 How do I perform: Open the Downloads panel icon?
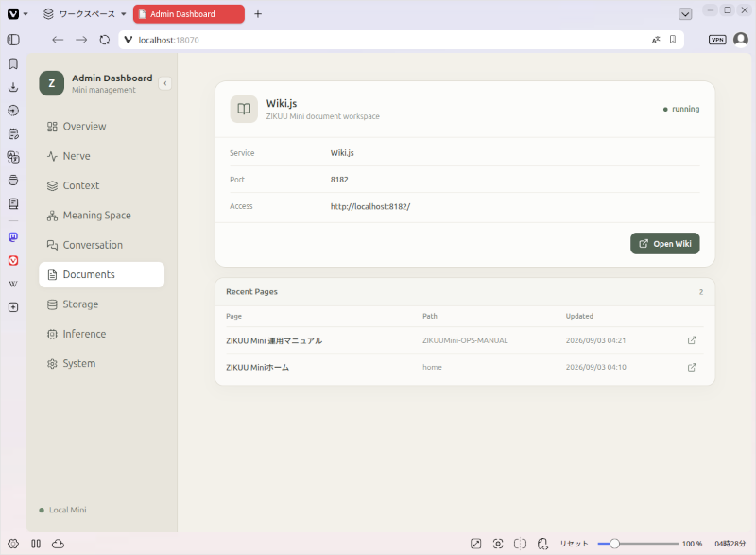13,87
